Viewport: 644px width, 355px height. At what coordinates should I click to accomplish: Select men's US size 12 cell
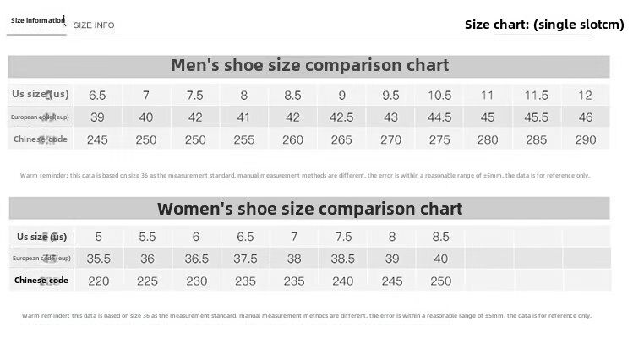tap(585, 95)
